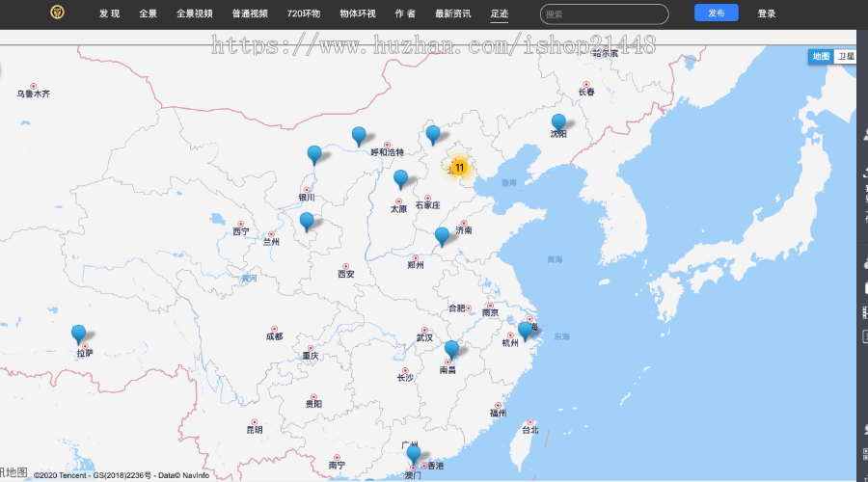The image size is (868, 482).
Task: Click the 乌鲁木齐 city label
Action: [x=33, y=94]
